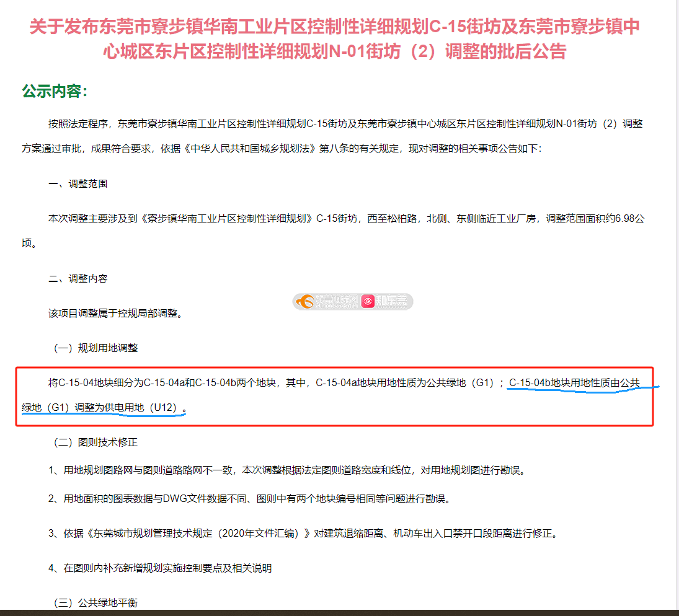Click the pink 知东莞 eye icon
This screenshot has height=616, width=679.
(368, 301)
